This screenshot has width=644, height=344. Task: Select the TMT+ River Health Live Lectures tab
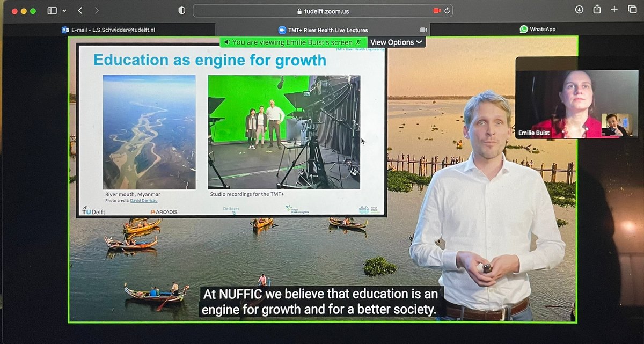(x=323, y=30)
